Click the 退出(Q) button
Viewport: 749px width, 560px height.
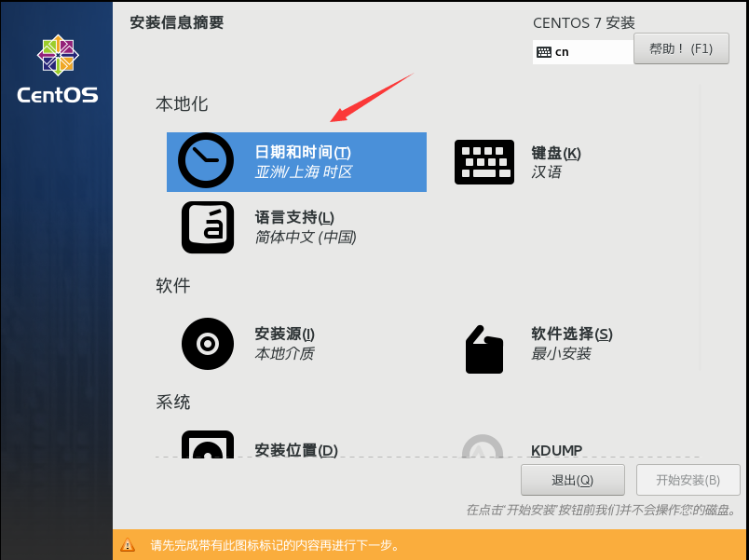click(573, 480)
